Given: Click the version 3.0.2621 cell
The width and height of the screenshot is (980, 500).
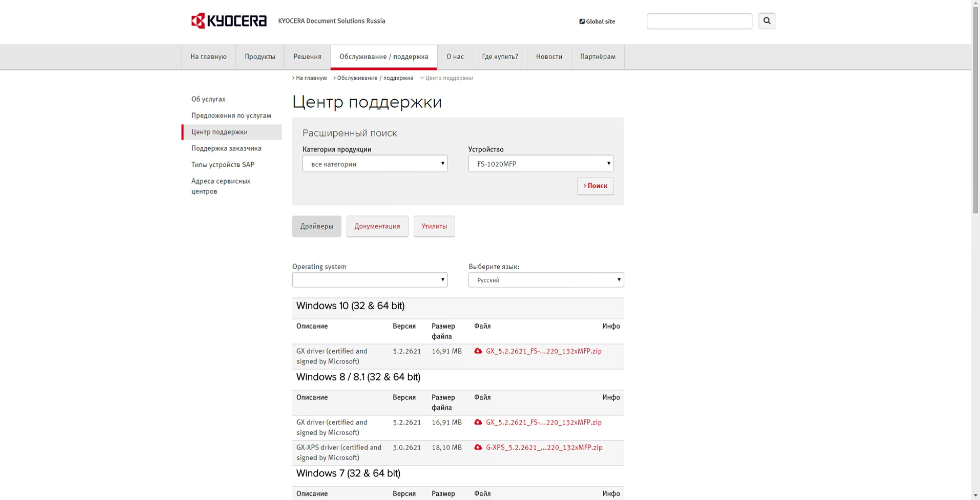Looking at the screenshot, I should click(407, 447).
